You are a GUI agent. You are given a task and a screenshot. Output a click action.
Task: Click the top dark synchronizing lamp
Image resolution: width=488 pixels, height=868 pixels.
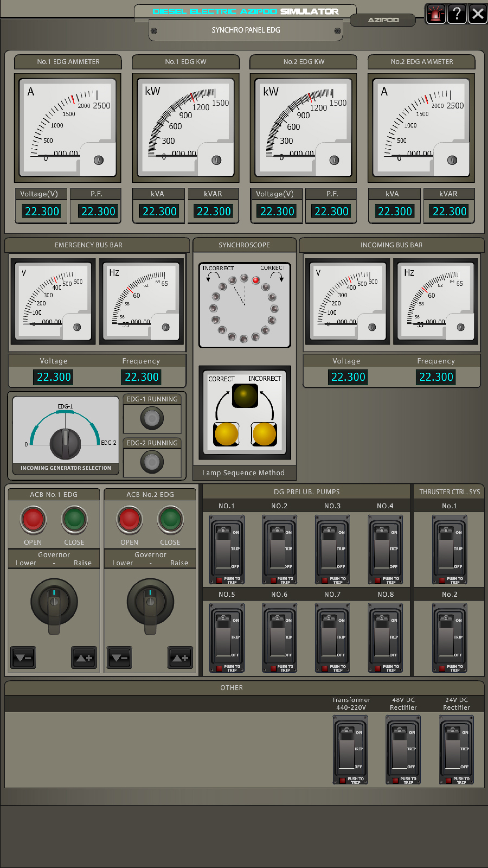click(x=245, y=395)
